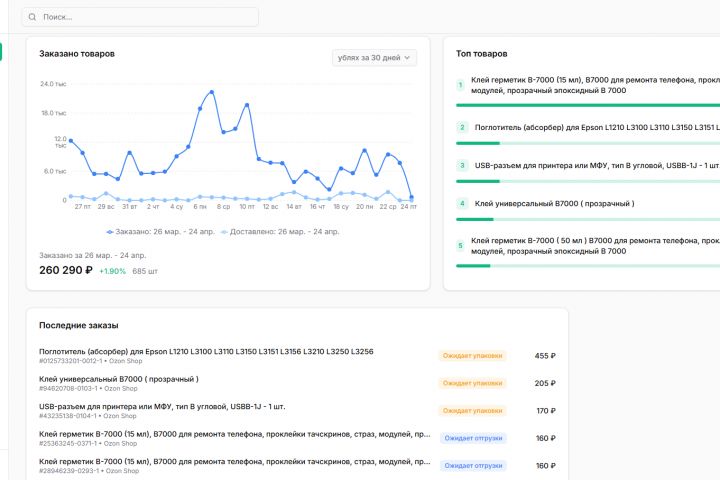
Task: Click 'Ожидает упаковки' badge for the 455 ₽ order
Action: 472,356
